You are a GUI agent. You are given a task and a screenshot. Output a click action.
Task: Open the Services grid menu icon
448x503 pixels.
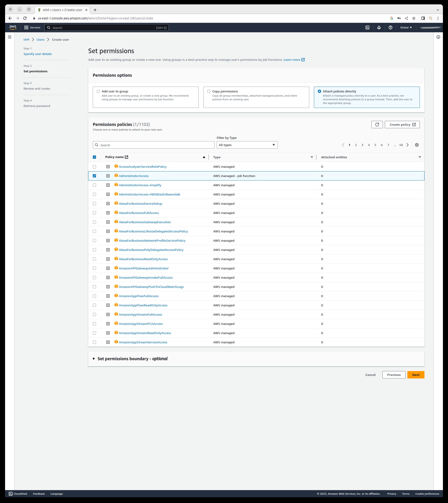[26, 27]
